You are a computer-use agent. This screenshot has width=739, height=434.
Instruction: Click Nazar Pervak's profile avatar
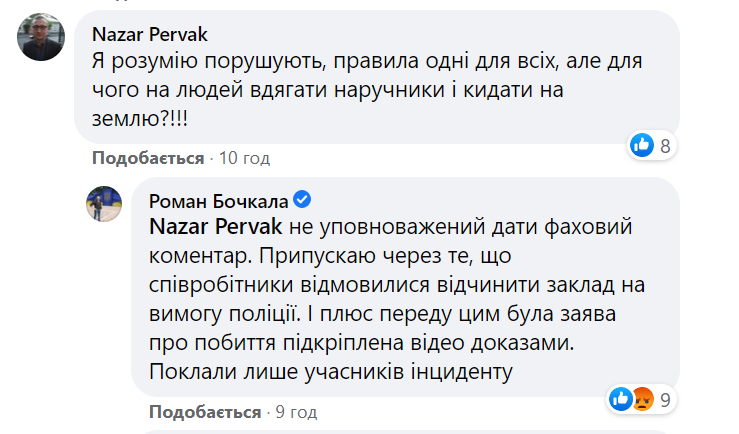point(42,36)
